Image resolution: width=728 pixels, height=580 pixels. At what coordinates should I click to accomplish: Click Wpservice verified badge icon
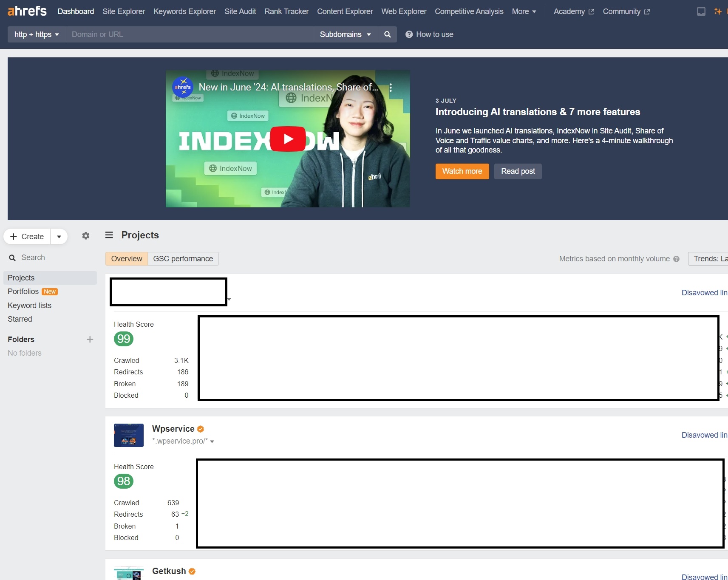pyautogui.click(x=201, y=429)
